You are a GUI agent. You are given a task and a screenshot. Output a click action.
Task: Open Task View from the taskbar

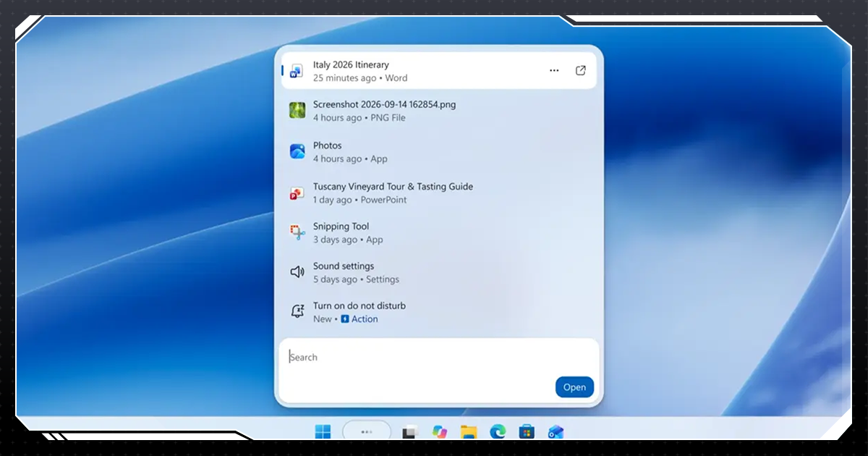click(x=410, y=432)
